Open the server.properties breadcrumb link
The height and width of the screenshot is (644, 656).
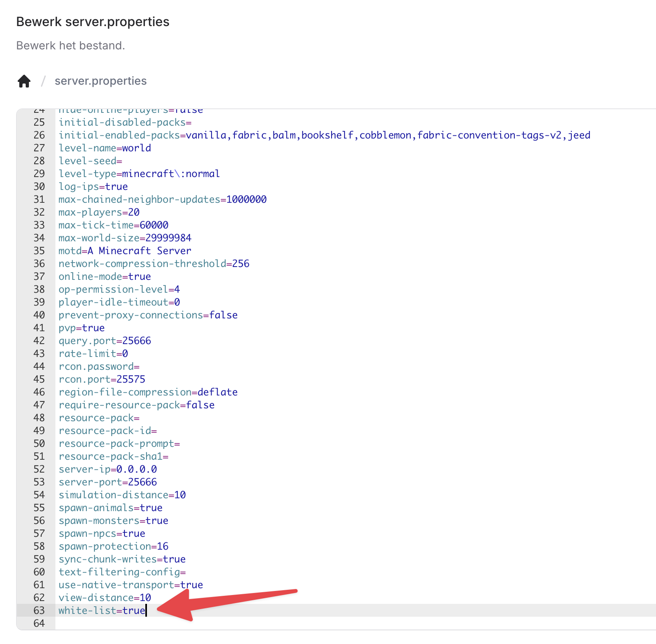pos(100,81)
